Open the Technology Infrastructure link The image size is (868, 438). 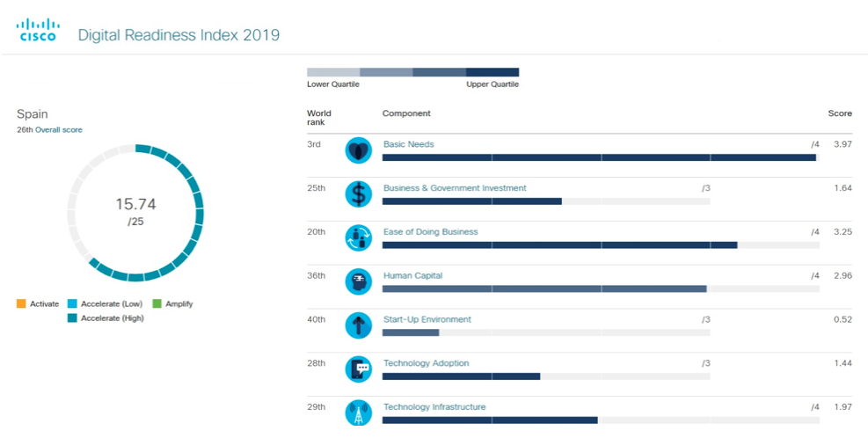point(434,406)
